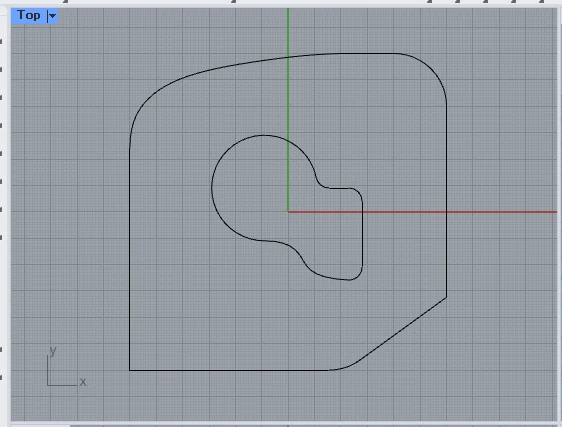Screen dimensions: 562x427
Task: Click the red X axis line
Action: click(x=423, y=212)
